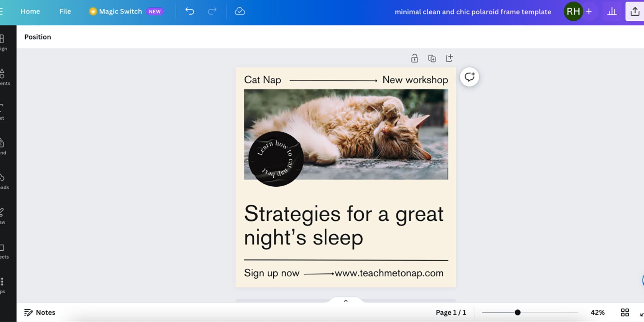Open grid view of pages
The image size is (644, 322).
(625, 312)
